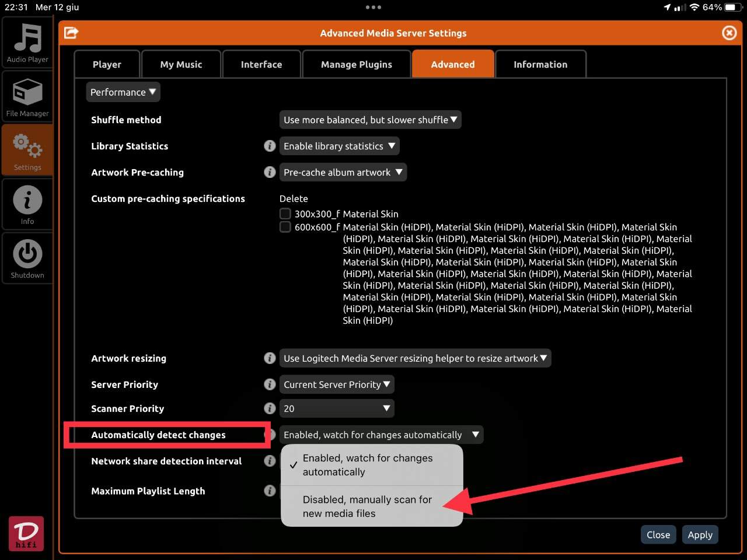Open the Enable library statistics dropdown

tap(339, 146)
